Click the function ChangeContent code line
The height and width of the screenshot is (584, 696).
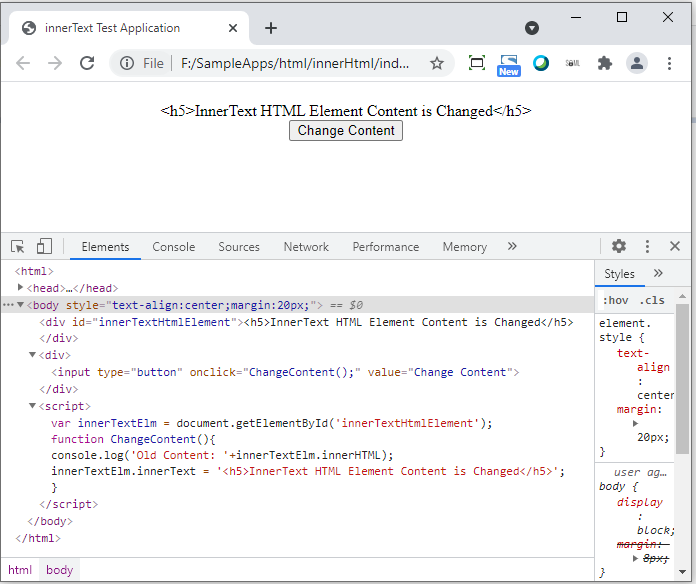(133, 439)
